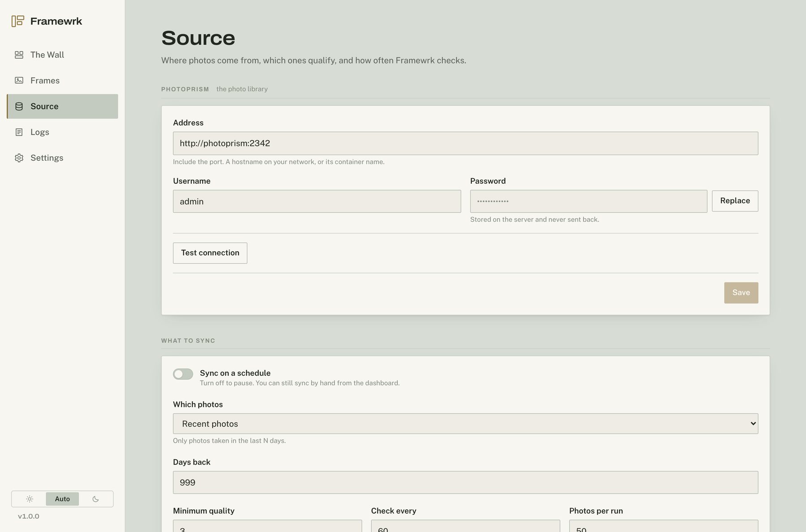Click the Test connection button
806x532 pixels.
[210, 253]
